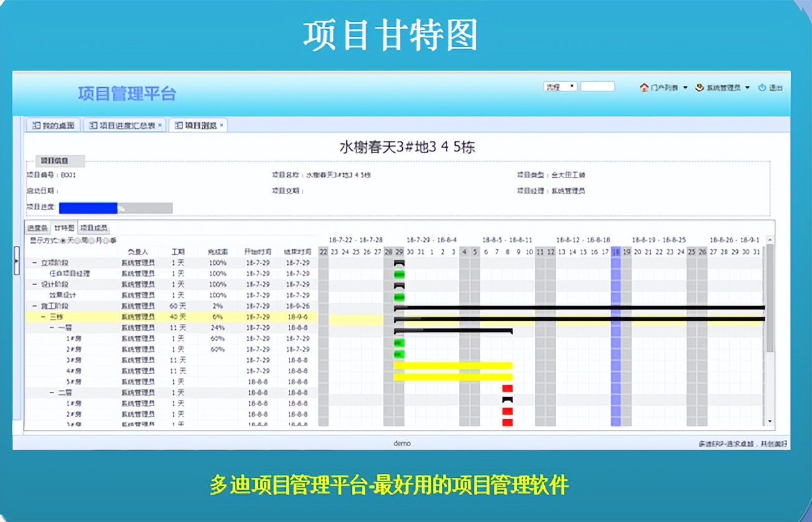
Task: Switch to the 进度条 tab
Action: click(37, 228)
